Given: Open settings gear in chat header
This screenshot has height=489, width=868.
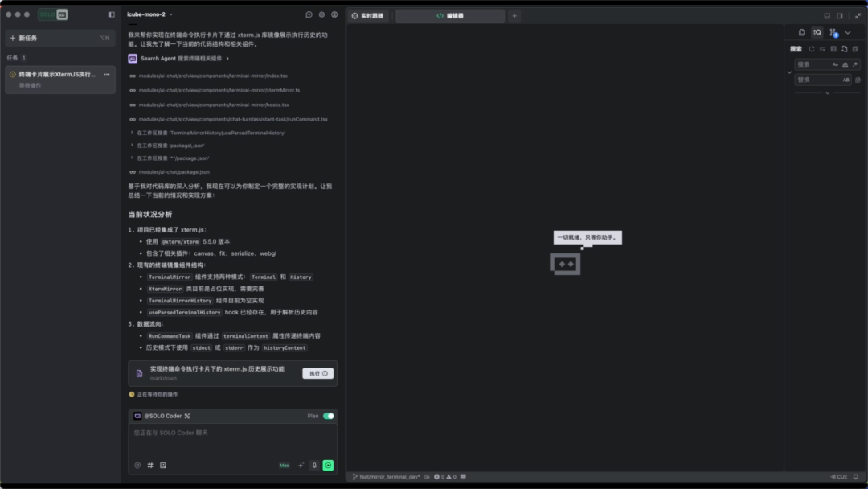Looking at the screenshot, I should (x=321, y=14).
